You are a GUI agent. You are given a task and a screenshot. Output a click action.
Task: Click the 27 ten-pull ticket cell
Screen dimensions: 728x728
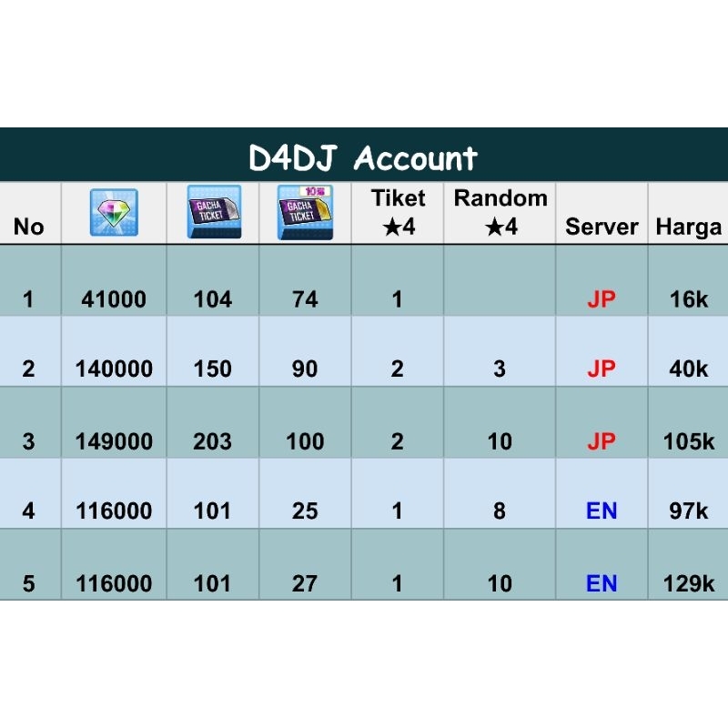pyautogui.click(x=305, y=583)
